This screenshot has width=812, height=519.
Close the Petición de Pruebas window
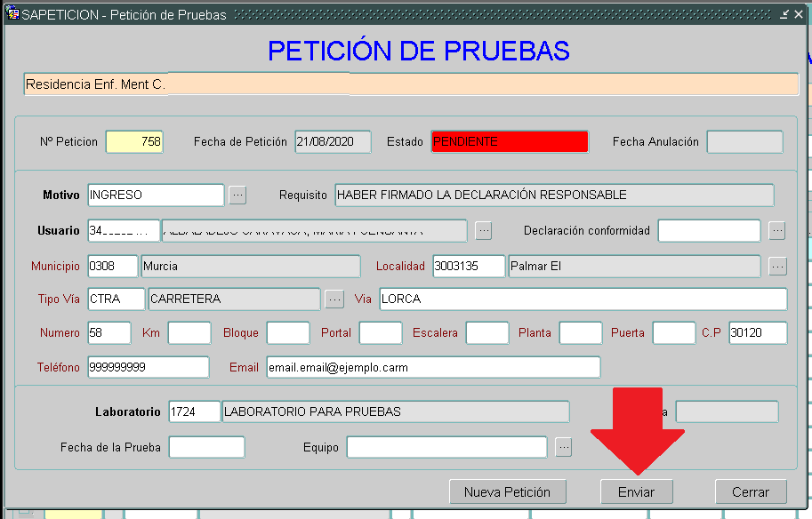click(x=797, y=14)
